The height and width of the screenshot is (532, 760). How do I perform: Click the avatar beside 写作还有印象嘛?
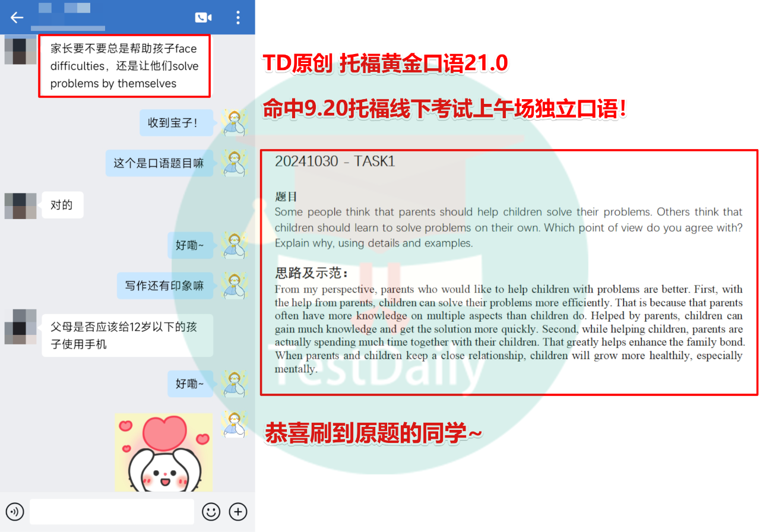pos(234,286)
